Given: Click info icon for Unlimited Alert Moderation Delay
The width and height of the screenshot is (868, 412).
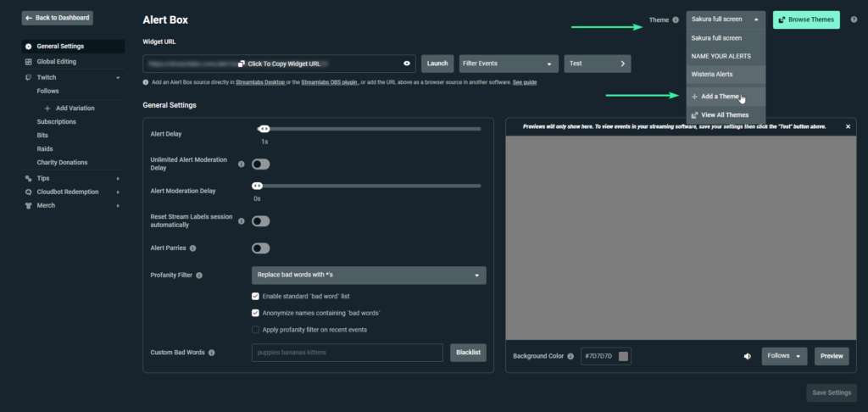Looking at the screenshot, I should tap(242, 164).
